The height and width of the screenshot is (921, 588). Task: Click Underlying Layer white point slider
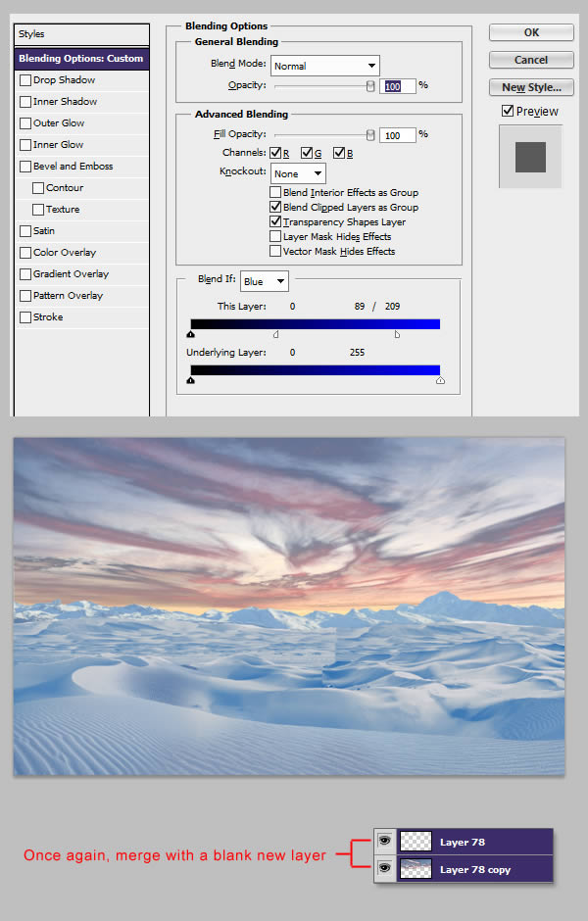(x=441, y=380)
